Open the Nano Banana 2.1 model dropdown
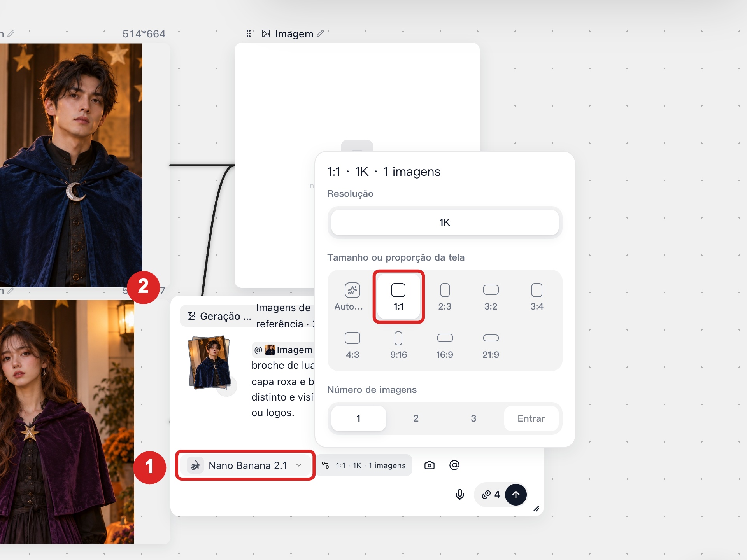 click(x=245, y=465)
